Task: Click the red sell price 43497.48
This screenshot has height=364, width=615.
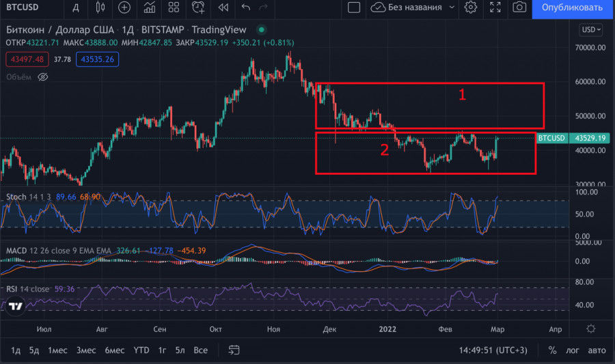Action: pos(27,59)
